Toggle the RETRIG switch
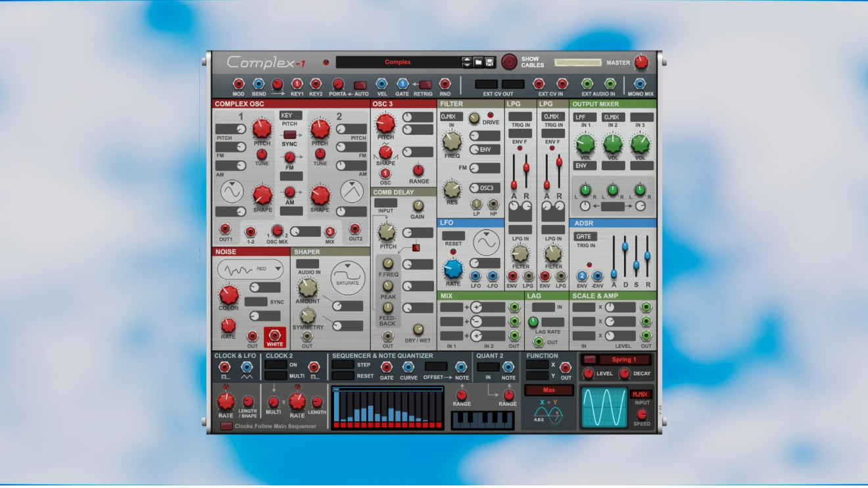 [425, 84]
